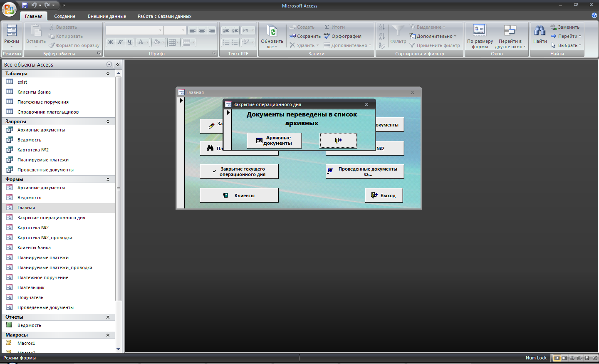The image size is (599, 364).
Task: Open the navigation pane category dropdown
Action: pyautogui.click(x=109, y=64)
